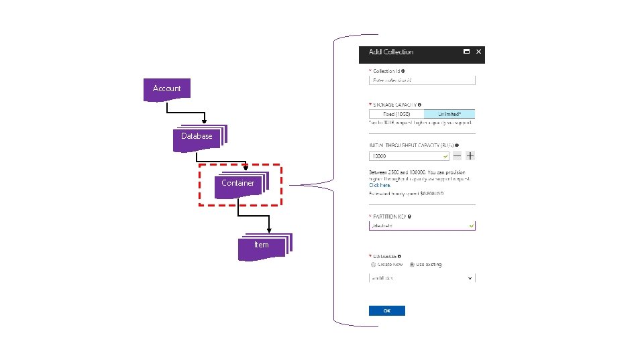This screenshot has width=644, height=362.
Task: Click the 'STORAGE CAPACITY' label
Action: point(394,105)
